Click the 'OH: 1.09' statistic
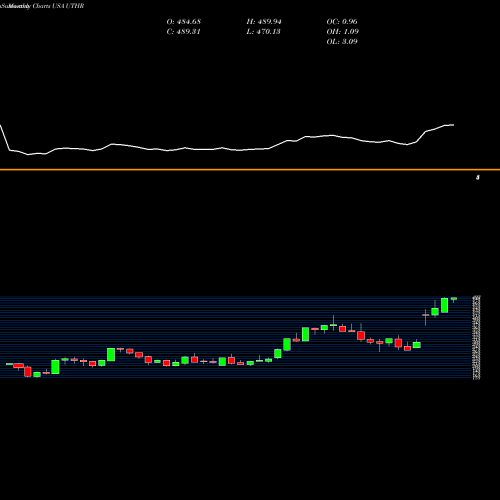The height and width of the screenshot is (500, 500). coord(343,32)
